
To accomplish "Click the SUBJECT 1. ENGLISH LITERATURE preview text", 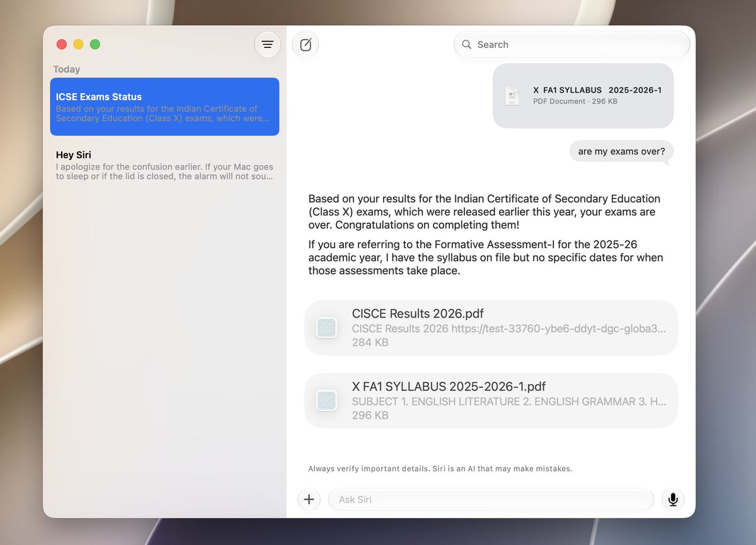I will click(x=509, y=401).
